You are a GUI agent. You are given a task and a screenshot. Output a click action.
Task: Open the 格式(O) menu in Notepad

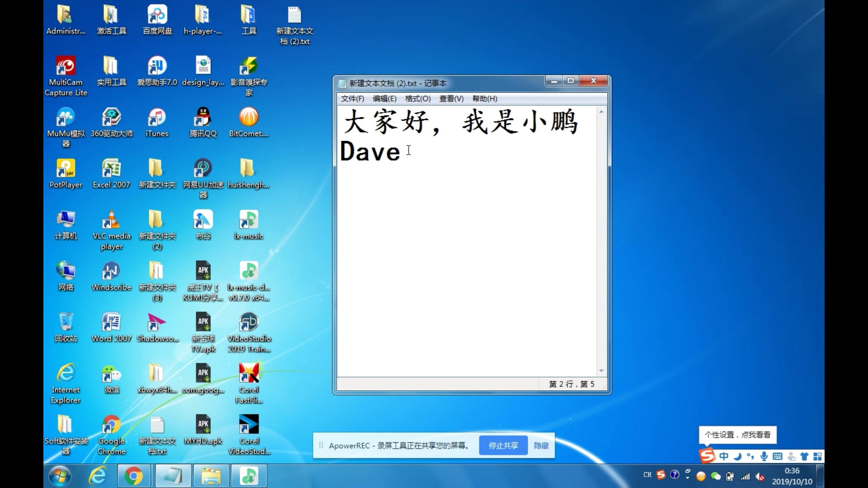click(x=417, y=99)
